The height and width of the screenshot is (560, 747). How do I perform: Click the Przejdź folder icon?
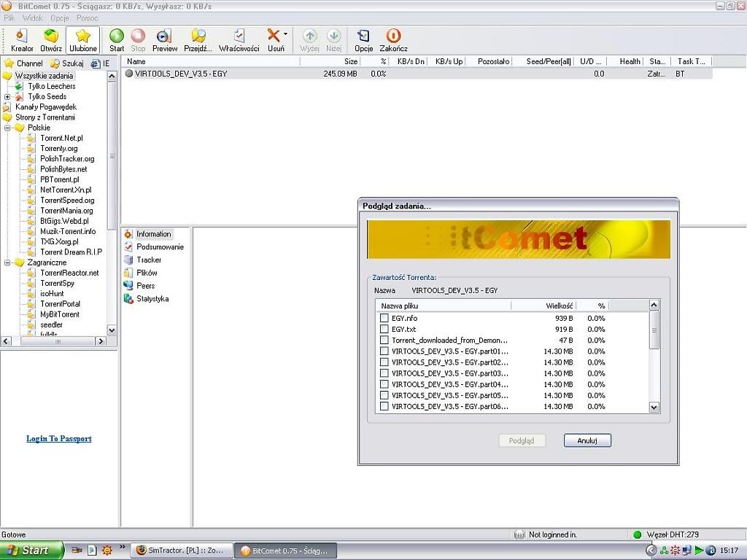pyautogui.click(x=198, y=40)
